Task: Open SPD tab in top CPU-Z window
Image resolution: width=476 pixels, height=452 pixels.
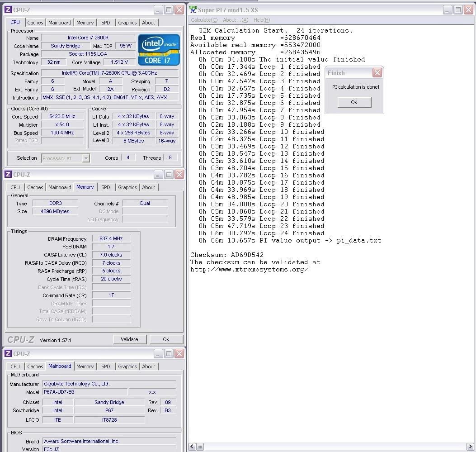Action: click(106, 23)
